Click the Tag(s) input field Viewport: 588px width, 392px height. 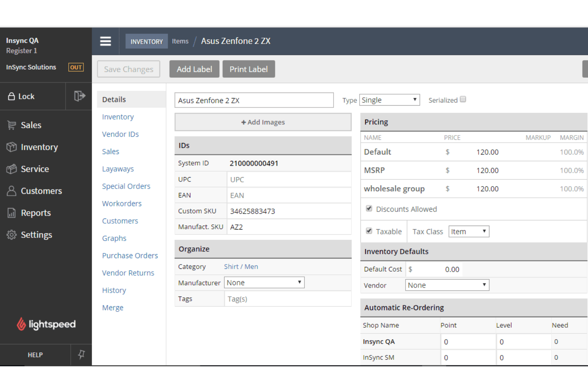tap(288, 299)
